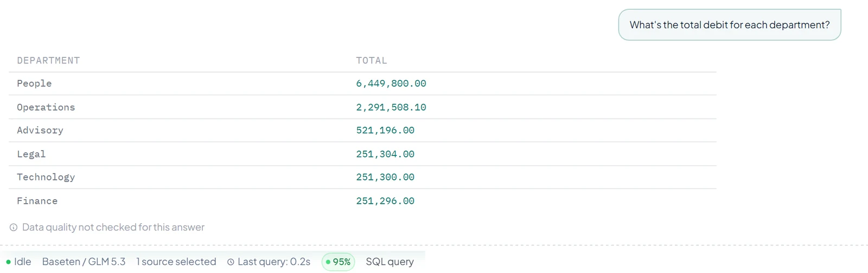Click the total value 2,291,508.10
This screenshot has width=868, height=273.
click(391, 107)
